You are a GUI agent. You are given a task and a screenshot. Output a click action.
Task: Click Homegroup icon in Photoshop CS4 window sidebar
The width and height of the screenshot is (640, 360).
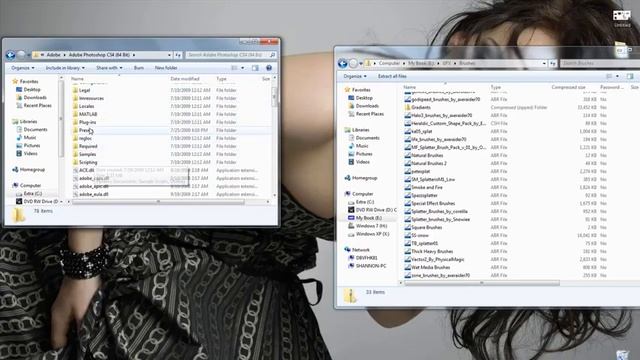point(15,169)
